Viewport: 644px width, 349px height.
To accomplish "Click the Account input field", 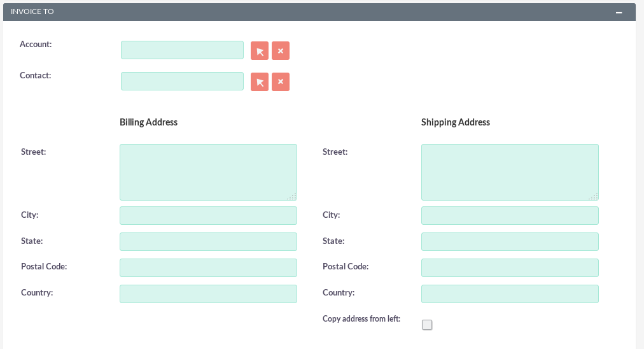I will pyautogui.click(x=182, y=50).
